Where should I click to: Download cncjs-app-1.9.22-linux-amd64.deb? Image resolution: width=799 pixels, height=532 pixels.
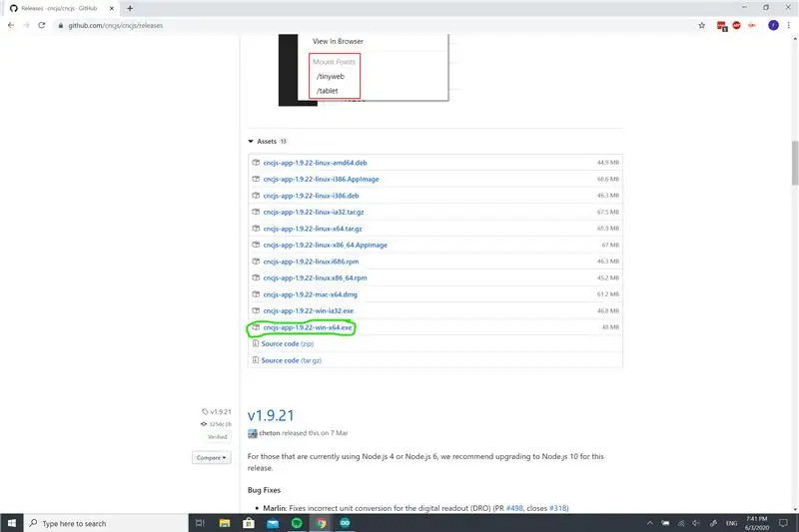tap(315, 163)
